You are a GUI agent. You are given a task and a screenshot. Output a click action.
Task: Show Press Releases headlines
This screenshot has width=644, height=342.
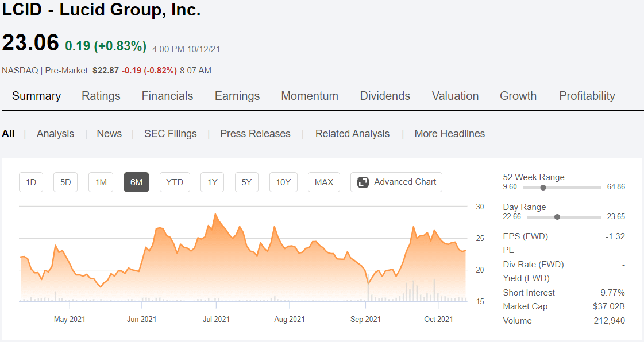coord(255,134)
